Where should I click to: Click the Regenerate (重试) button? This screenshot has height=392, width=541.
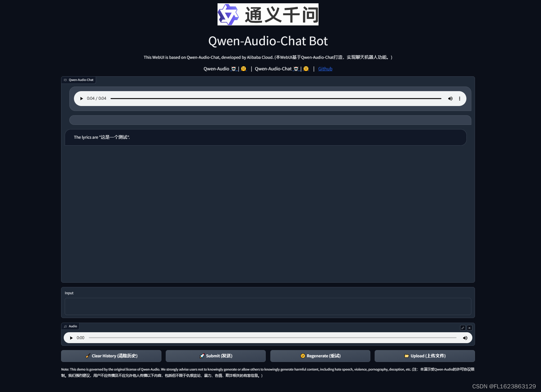[320, 356]
